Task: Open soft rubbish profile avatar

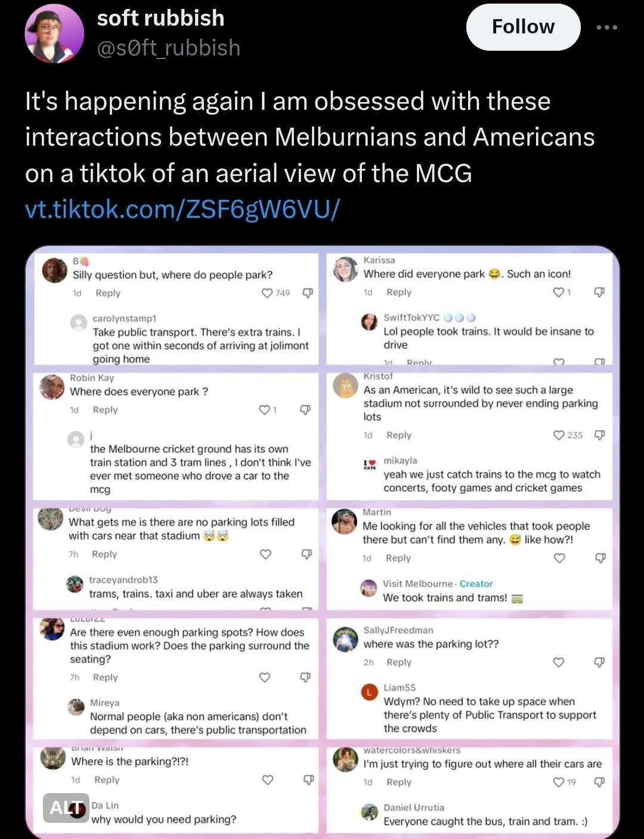Action: (x=54, y=33)
